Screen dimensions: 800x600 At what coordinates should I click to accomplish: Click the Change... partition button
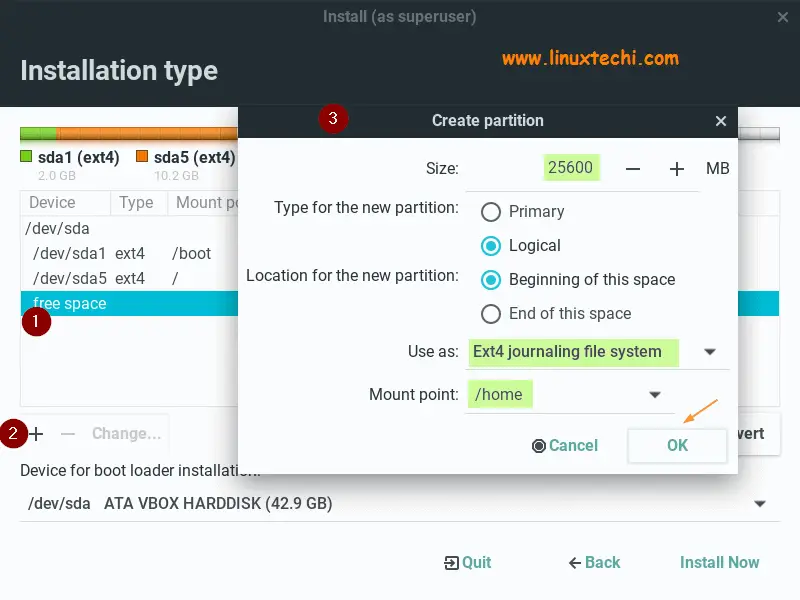point(127,434)
